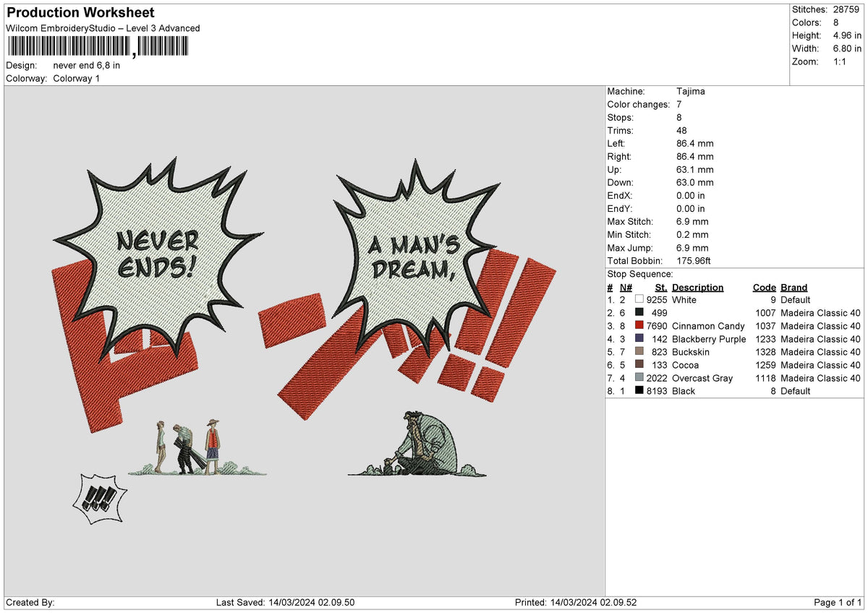Click thread code 1037
The image size is (868, 613).
point(765,326)
